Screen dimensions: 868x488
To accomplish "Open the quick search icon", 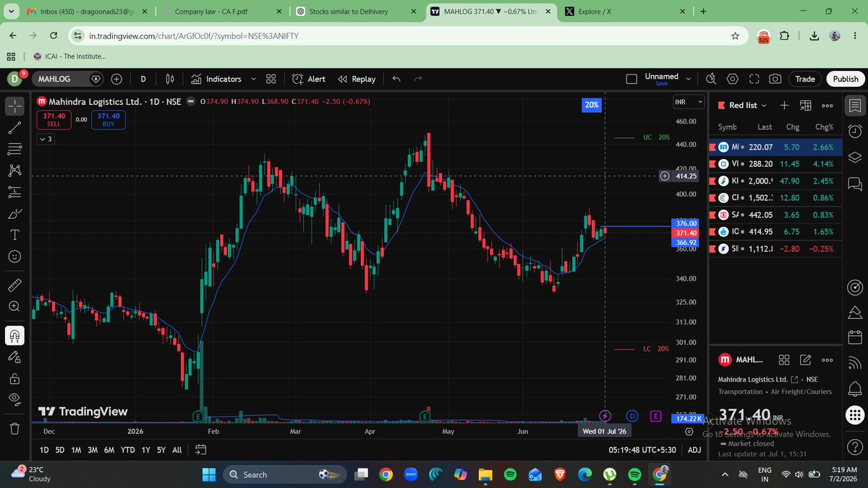I will point(711,79).
